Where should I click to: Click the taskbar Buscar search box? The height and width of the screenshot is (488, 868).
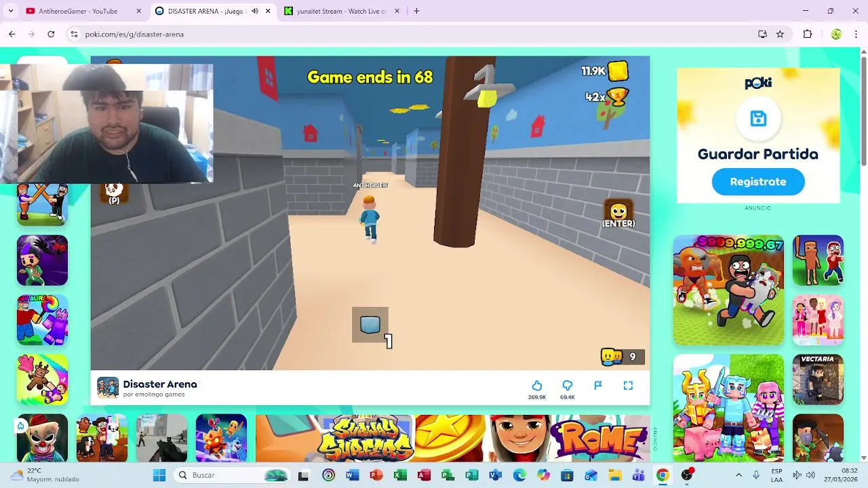pos(232,475)
